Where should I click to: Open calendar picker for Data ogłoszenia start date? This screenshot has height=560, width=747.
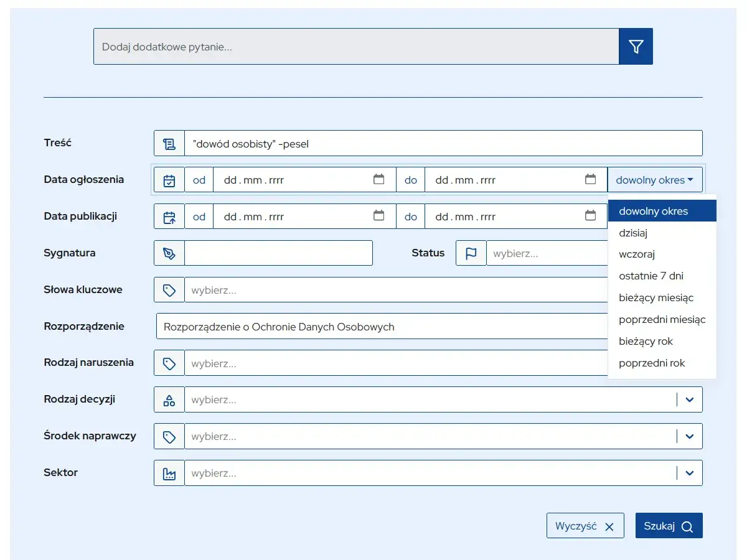point(378,179)
